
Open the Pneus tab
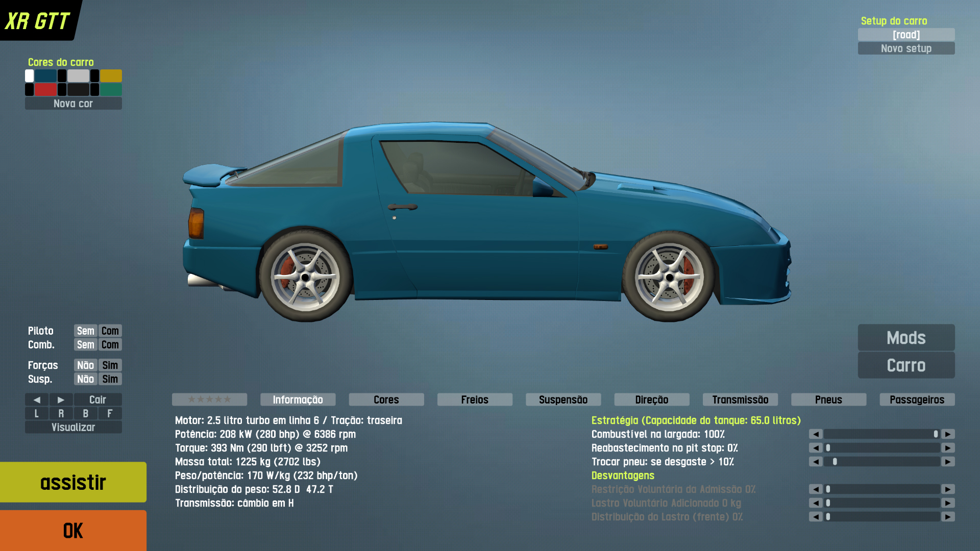tap(828, 399)
